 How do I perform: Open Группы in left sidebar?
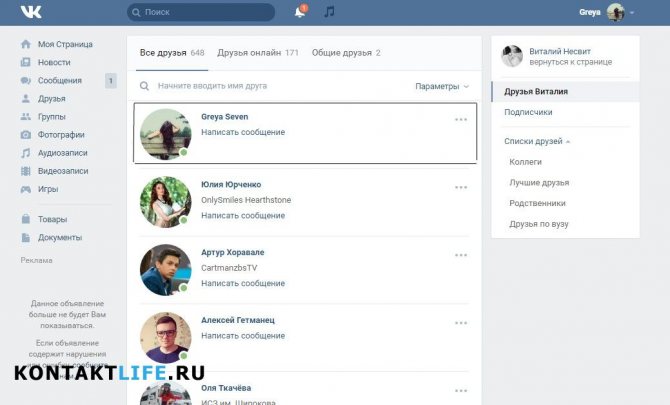[x=51, y=117]
